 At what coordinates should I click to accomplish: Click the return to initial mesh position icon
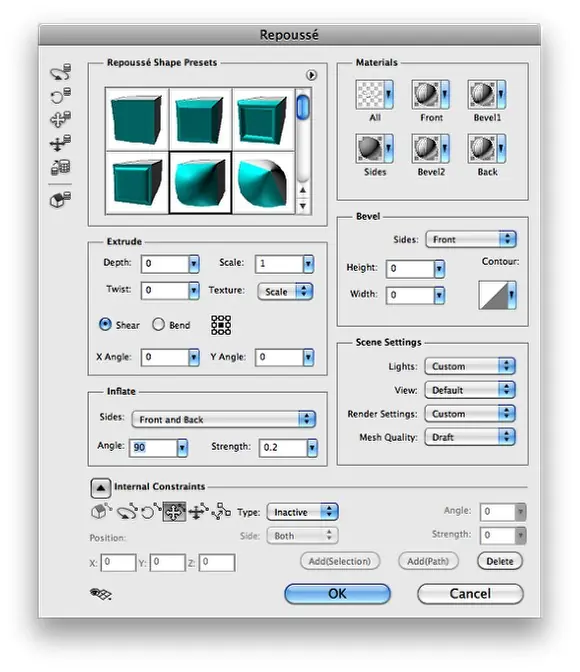60,199
